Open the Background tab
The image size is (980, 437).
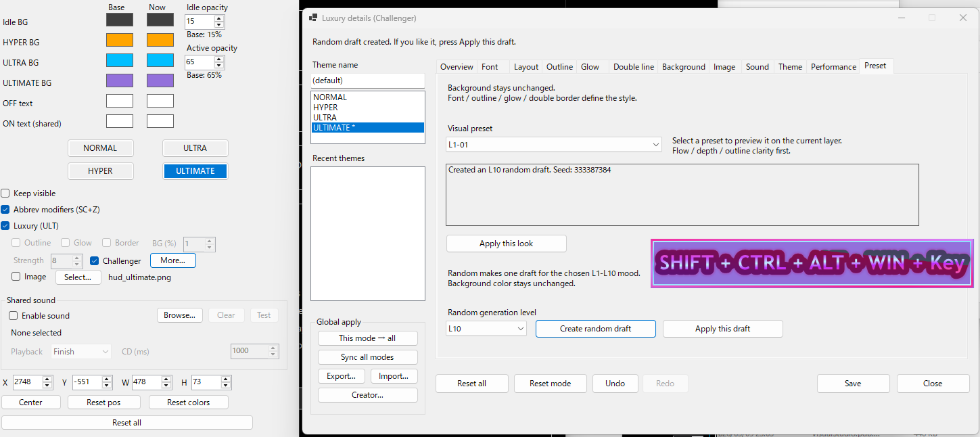(x=683, y=67)
